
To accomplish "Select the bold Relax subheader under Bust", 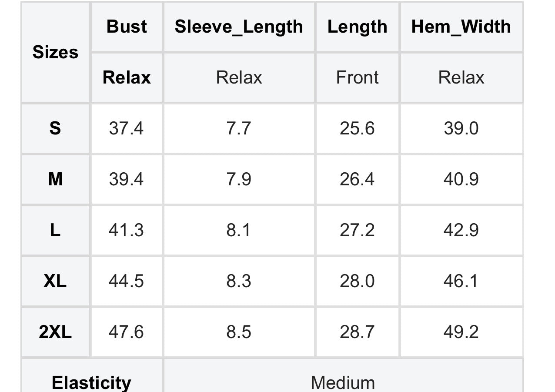I will pyautogui.click(x=127, y=77).
